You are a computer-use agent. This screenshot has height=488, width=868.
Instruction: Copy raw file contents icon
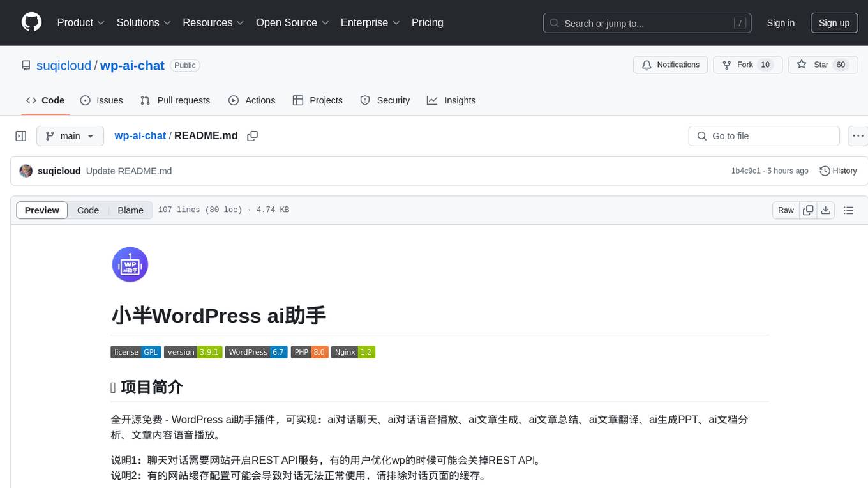tap(808, 210)
